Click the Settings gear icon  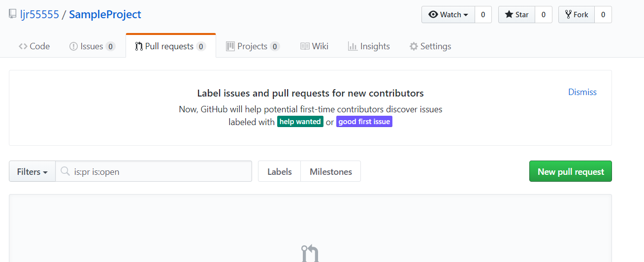click(414, 46)
